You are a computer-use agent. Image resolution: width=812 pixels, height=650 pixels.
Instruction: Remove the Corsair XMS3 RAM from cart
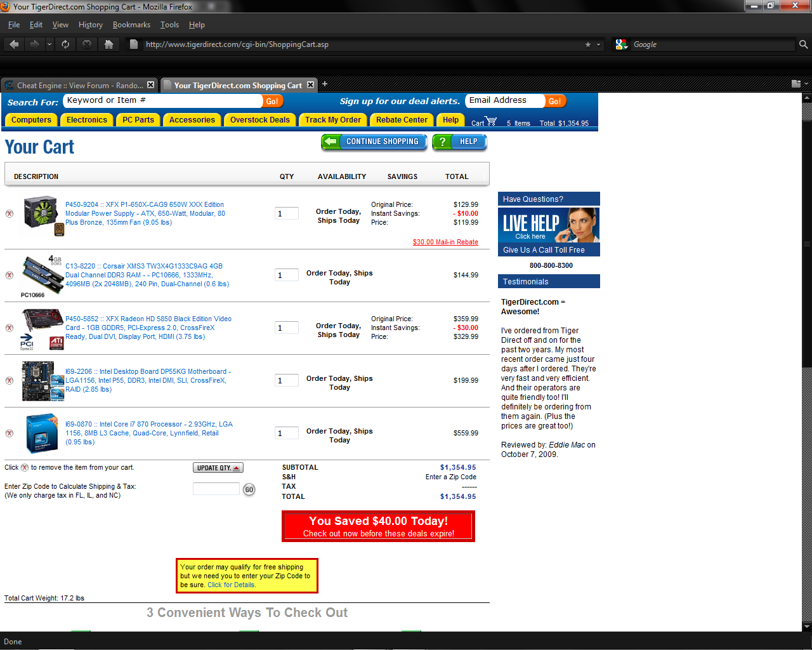pyautogui.click(x=10, y=275)
